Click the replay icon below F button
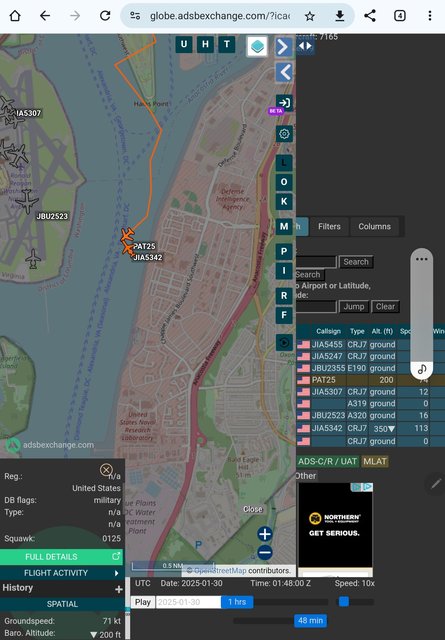This screenshot has width=445, height=640. (284, 342)
